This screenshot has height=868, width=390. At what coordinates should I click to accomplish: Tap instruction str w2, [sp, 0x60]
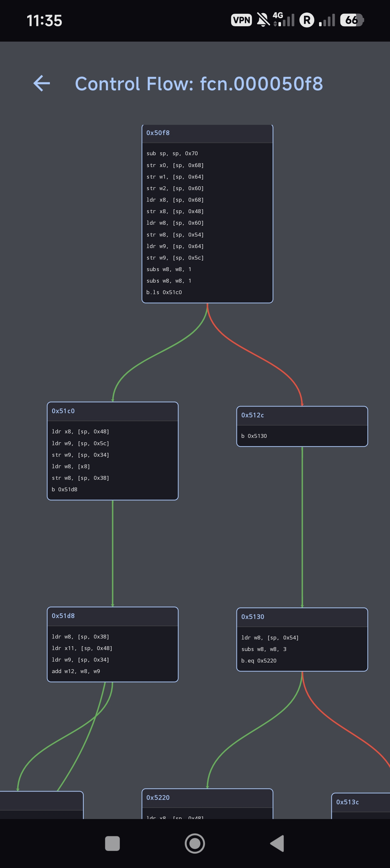[x=175, y=188]
